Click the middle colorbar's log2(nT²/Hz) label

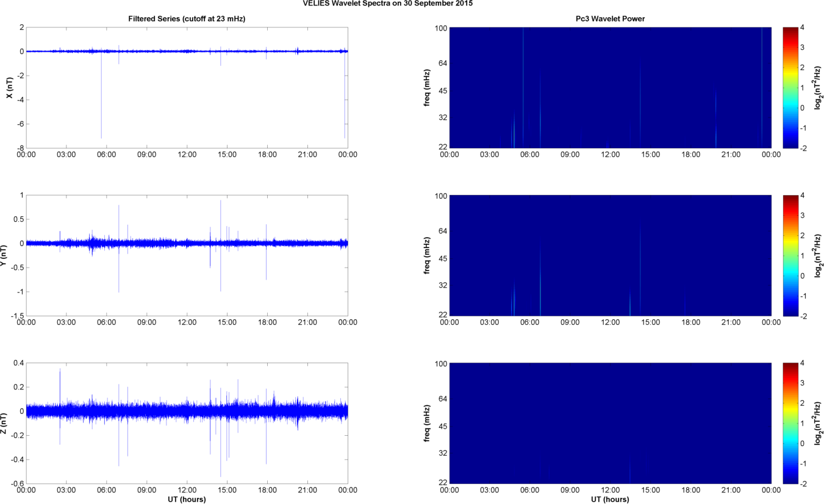point(819,255)
